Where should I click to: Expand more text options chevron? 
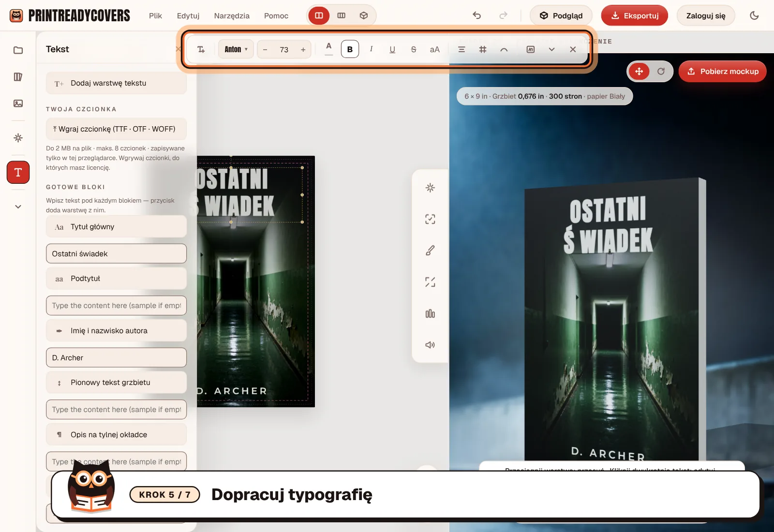pyautogui.click(x=551, y=49)
